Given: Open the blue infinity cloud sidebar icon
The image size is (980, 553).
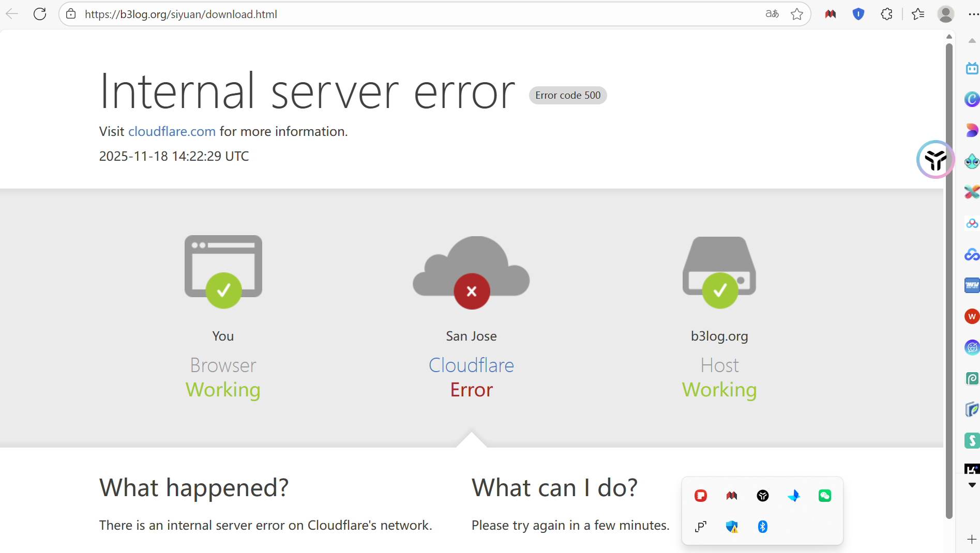Looking at the screenshot, I should (972, 254).
